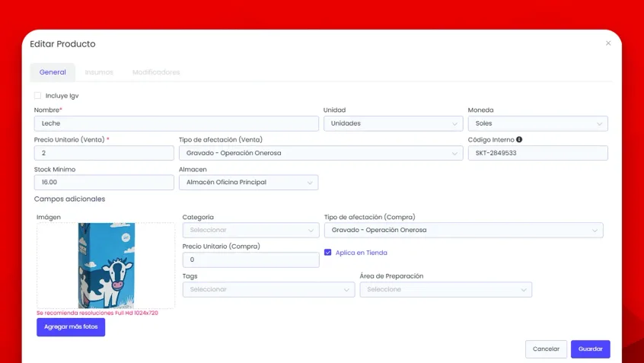Edit the Código Interno field
This screenshot has width=644, height=363.
537,153
